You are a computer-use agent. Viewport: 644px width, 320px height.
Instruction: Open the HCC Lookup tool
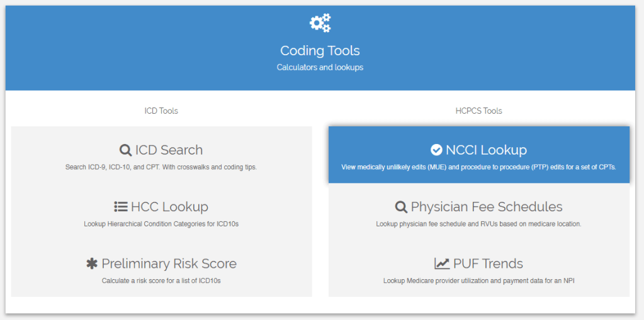tap(169, 207)
